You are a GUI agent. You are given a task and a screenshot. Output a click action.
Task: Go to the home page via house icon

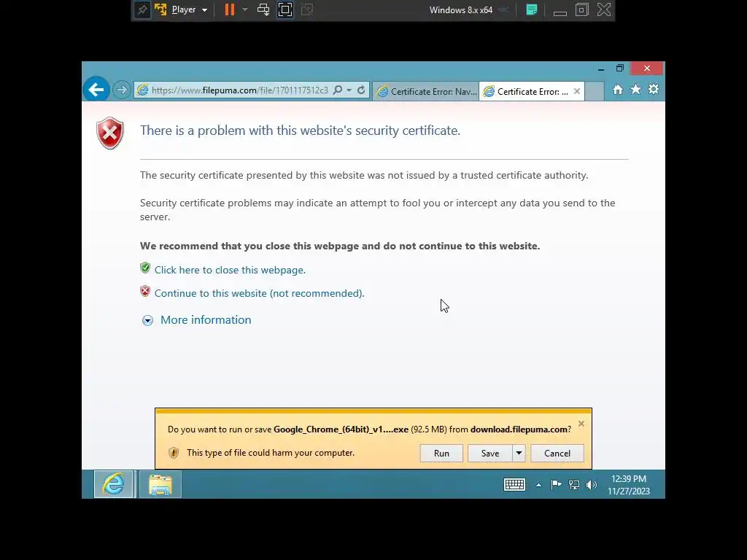tap(618, 90)
